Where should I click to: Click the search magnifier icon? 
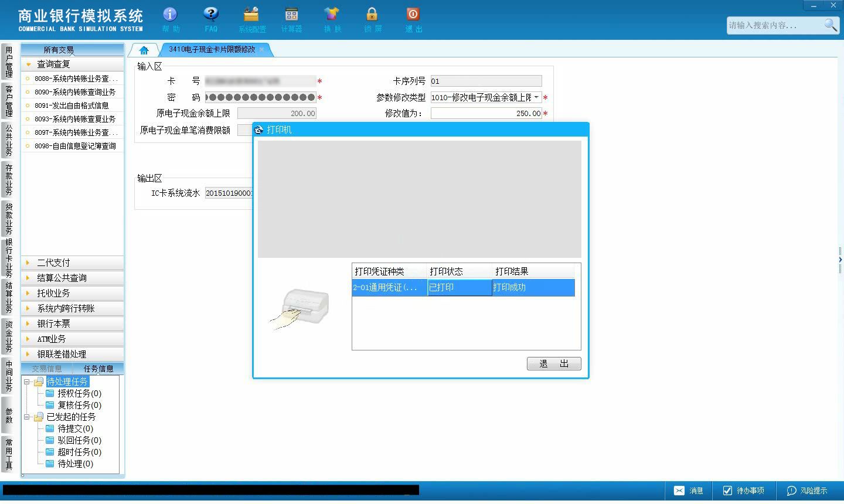[x=831, y=25]
